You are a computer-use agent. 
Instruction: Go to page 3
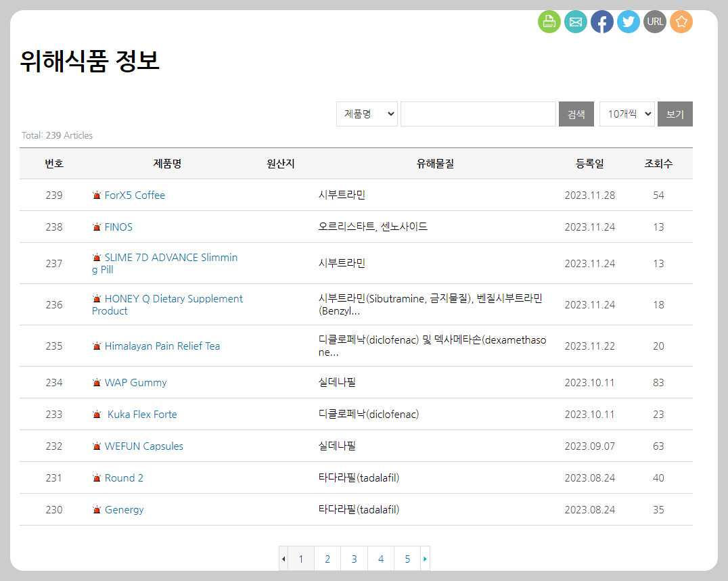pyautogui.click(x=355, y=559)
